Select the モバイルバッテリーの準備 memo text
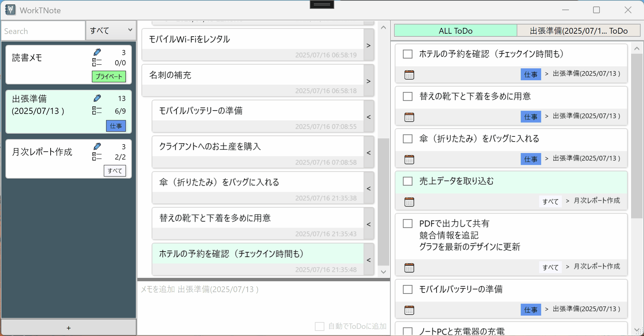 point(201,111)
